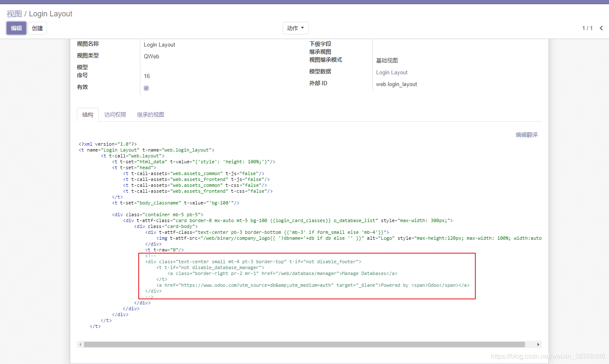This screenshot has width=609, height=364.
Task: Click the t-set="body_classname" code line
Action: click(176, 203)
